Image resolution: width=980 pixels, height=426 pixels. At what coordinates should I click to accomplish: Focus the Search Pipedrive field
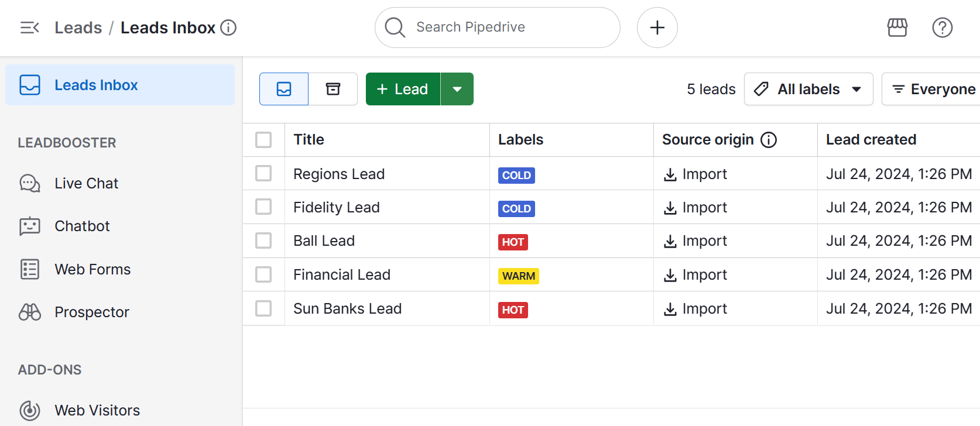tap(498, 28)
